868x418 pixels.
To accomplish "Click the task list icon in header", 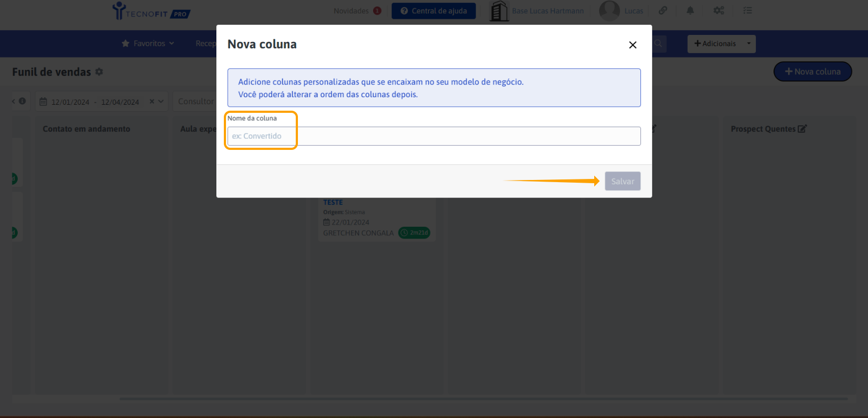I will pos(747,10).
